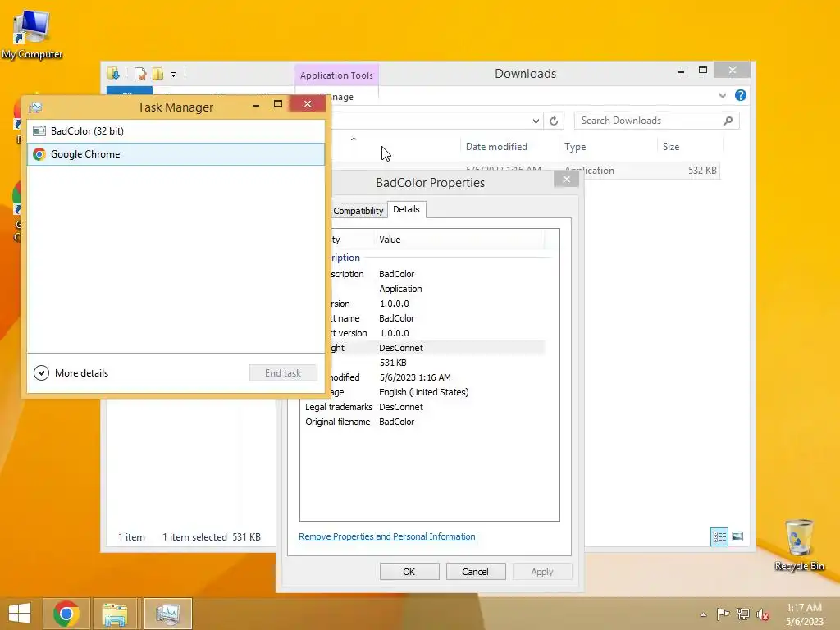
Task: Open Action Center flag icon
Action: [x=723, y=614]
